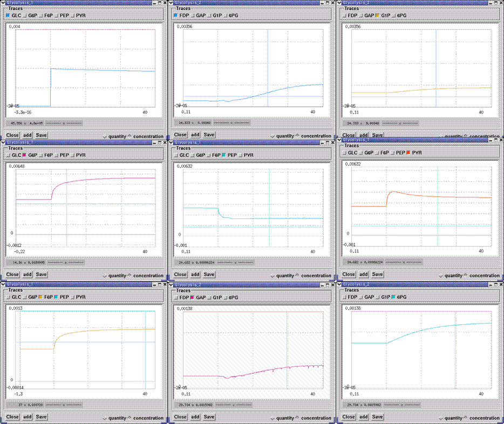The image size is (504, 424).
Task: Toggle off the orange PYR trace checkbox
Action: 408,153
